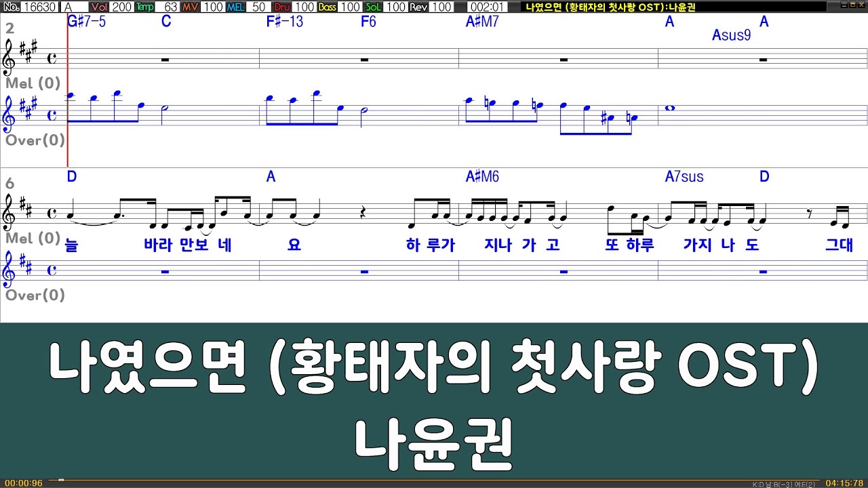Image resolution: width=868 pixels, height=488 pixels.
Task: Click the green SoL label
Action: (x=373, y=7)
